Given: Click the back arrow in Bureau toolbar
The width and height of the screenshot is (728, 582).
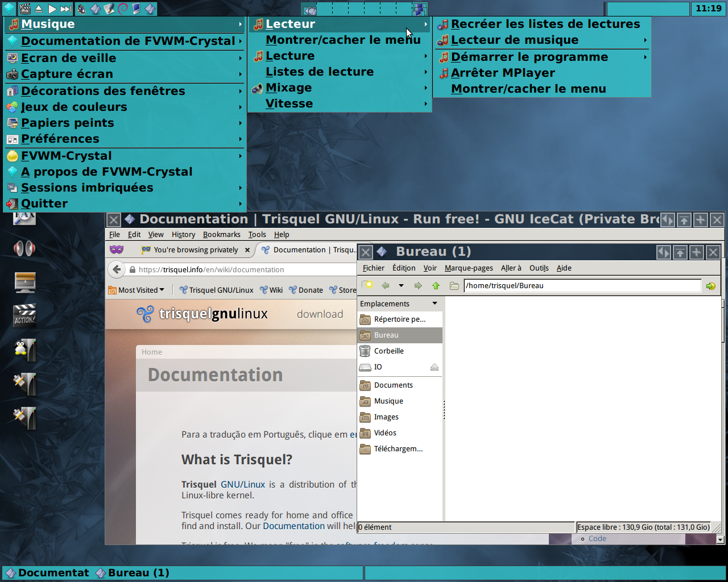Looking at the screenshot, I should click(x=386, y=285).
